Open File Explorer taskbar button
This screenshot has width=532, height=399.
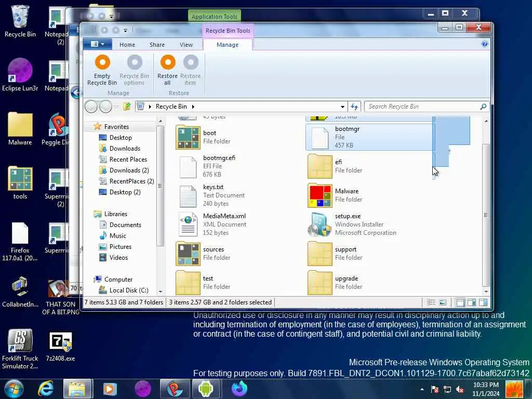[x=77, y=389]
